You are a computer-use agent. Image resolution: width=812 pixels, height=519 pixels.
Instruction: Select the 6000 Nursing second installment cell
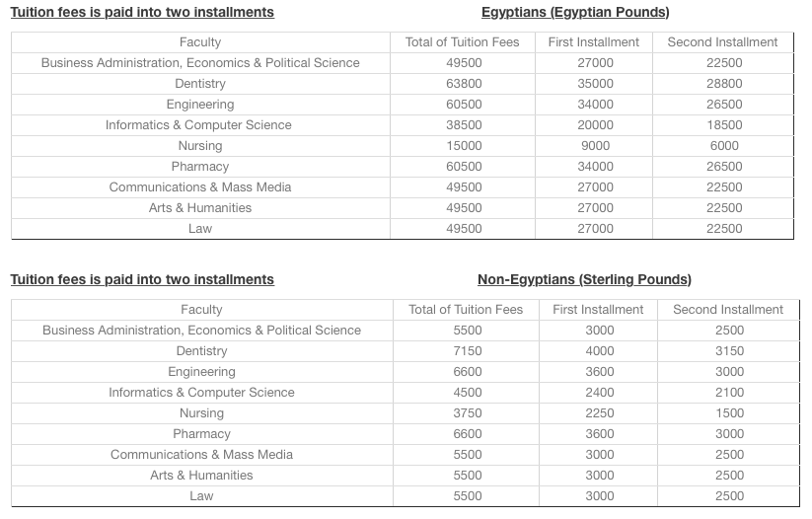coord(723,146)
